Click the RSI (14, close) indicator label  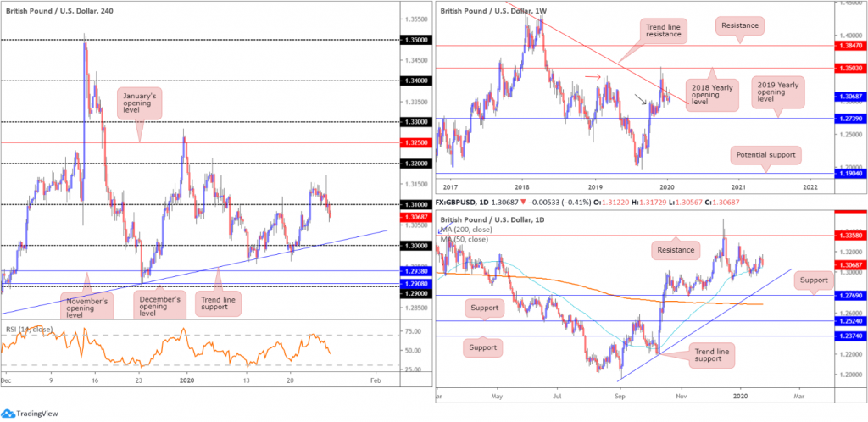[30, 330]
